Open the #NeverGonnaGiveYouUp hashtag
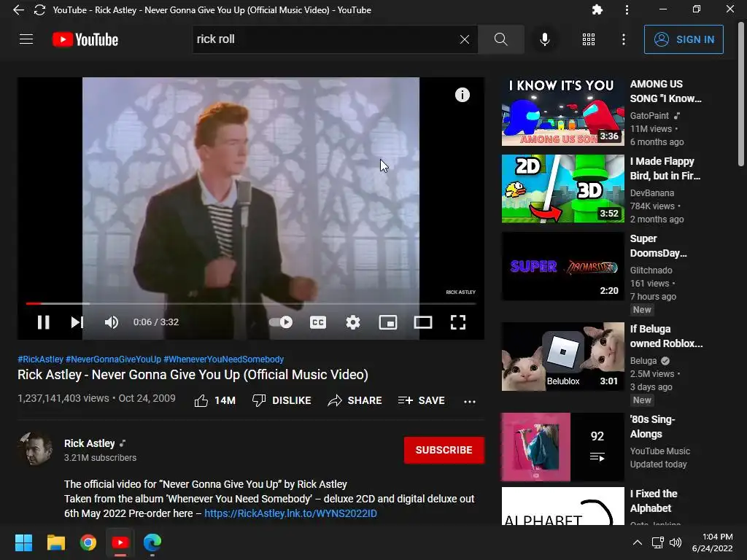 [x=113, y=359]
